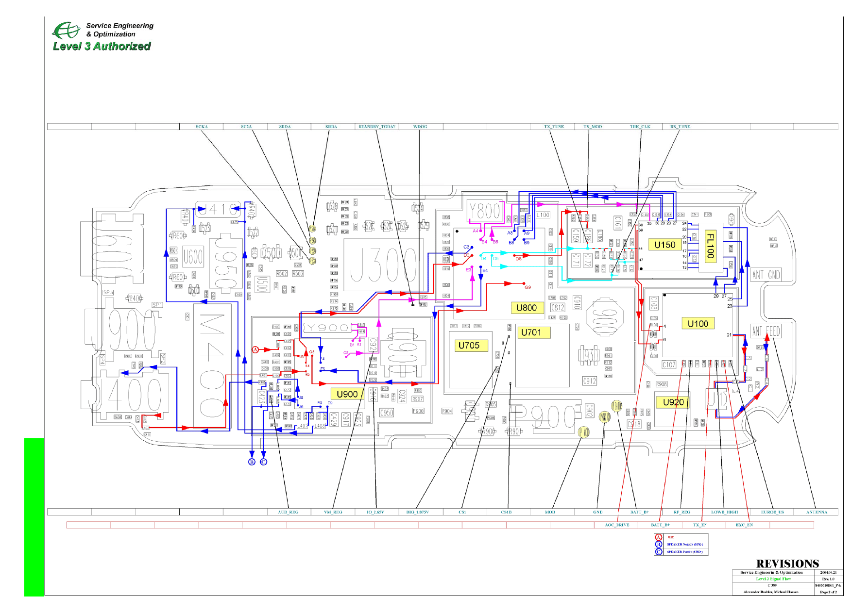The image size is (868, 613).
Task: Click the ANT FEED pad label
Action: [766, 331]
